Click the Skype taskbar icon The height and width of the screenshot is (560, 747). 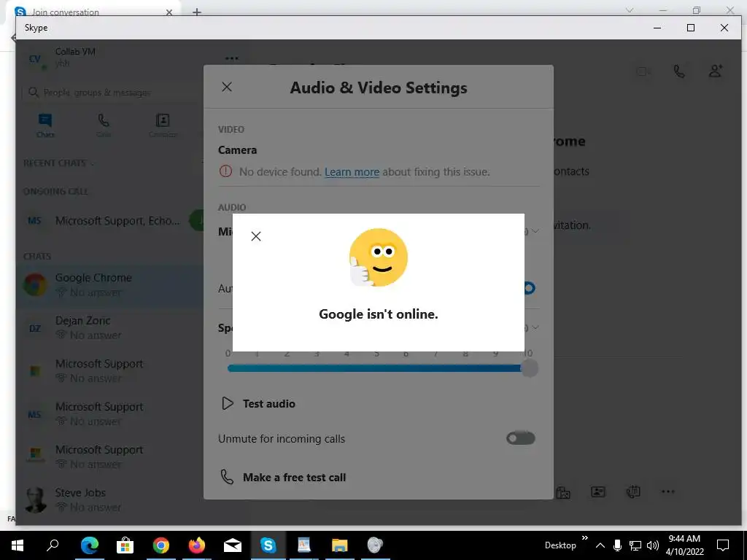point(268,545)
